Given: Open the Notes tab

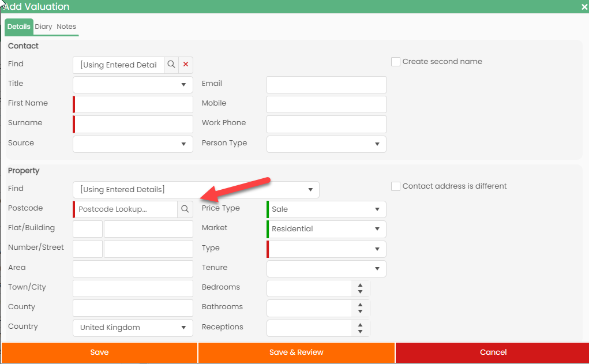Looking at the screenshot, I should click(66, 27).
